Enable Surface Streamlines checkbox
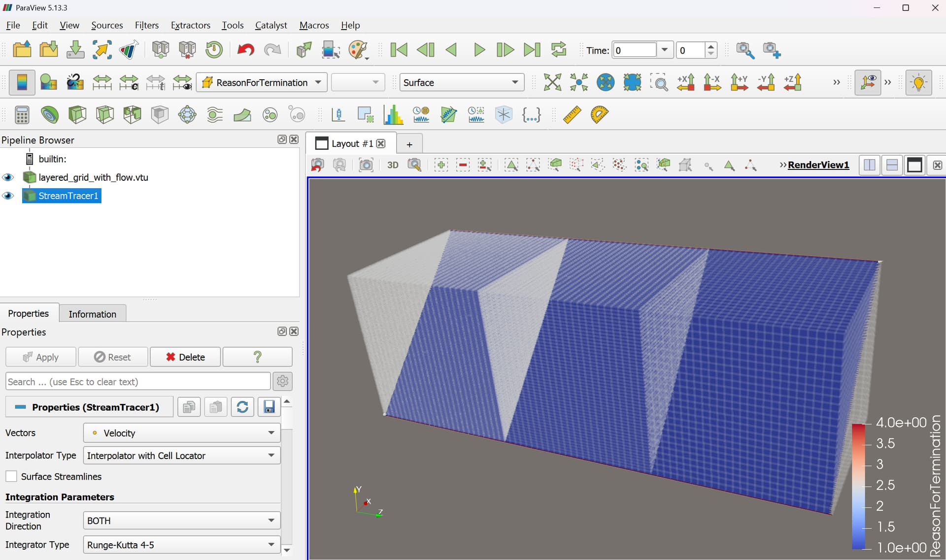The image size is (946, 560). point(11,476)
